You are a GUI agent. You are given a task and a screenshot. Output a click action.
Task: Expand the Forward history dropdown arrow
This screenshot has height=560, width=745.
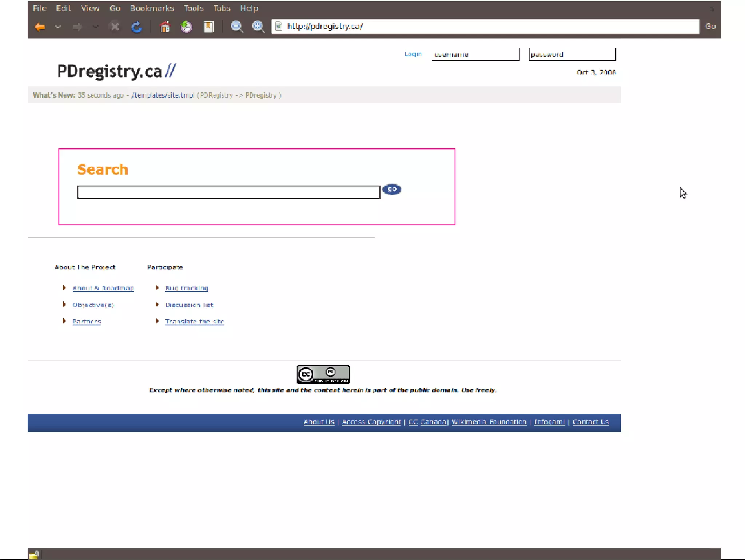click(x=95, y=27)
